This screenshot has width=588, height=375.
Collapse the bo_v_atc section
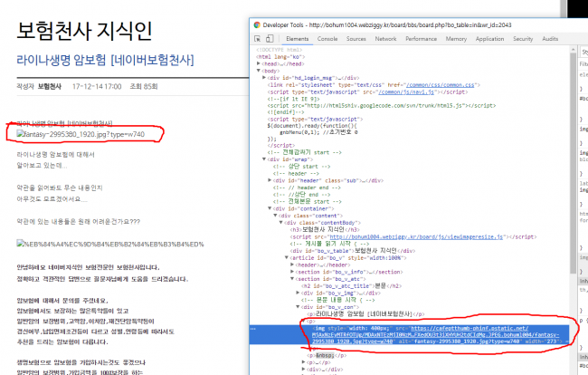click(x=292, y=279)
